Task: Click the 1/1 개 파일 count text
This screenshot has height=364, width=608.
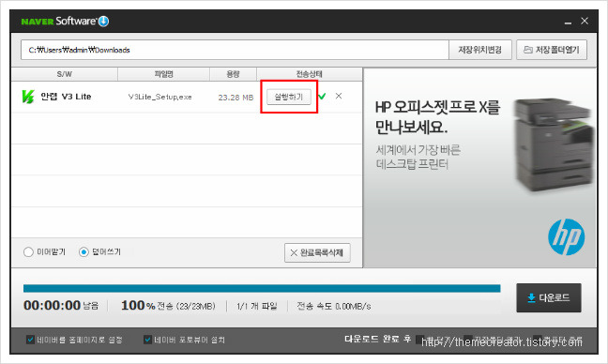Action: (257, 306)
